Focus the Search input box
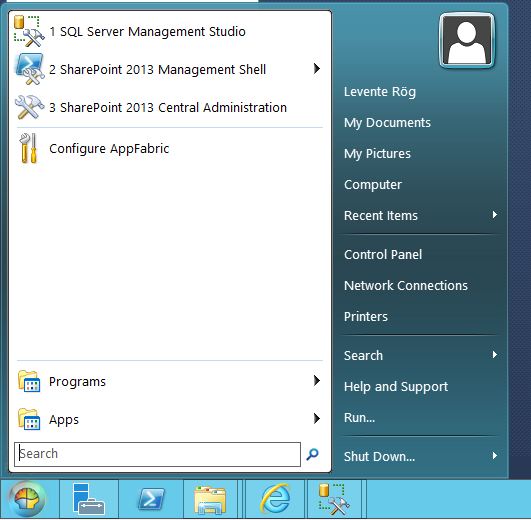The width and height of the screenshot is (531, 520). point(157,454)
